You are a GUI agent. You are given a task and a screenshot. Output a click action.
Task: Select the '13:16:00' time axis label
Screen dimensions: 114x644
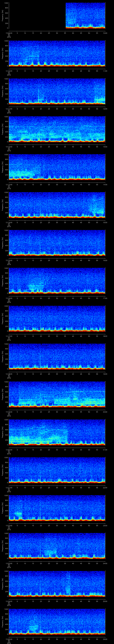pos(9,298)
